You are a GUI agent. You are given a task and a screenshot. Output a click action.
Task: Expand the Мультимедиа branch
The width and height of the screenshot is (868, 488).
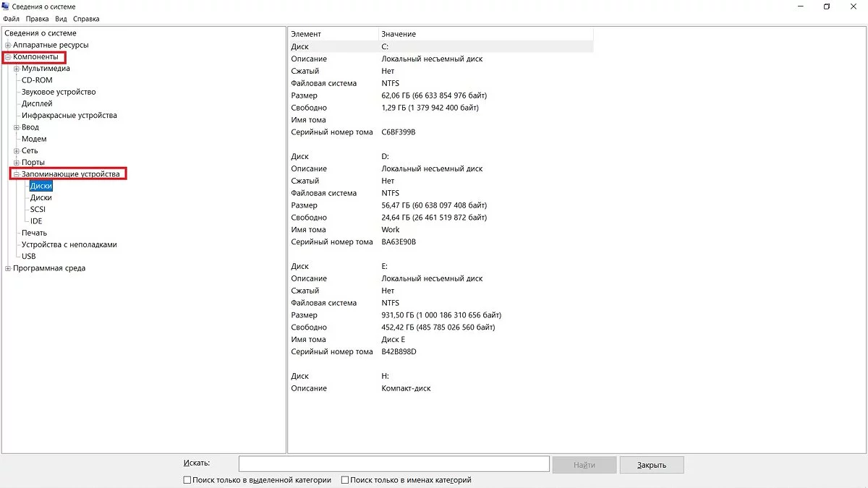[16, 69]
